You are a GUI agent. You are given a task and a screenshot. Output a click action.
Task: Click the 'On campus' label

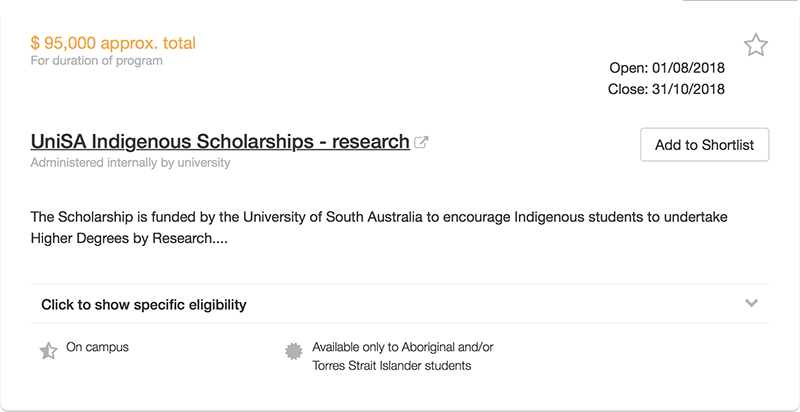97,348
